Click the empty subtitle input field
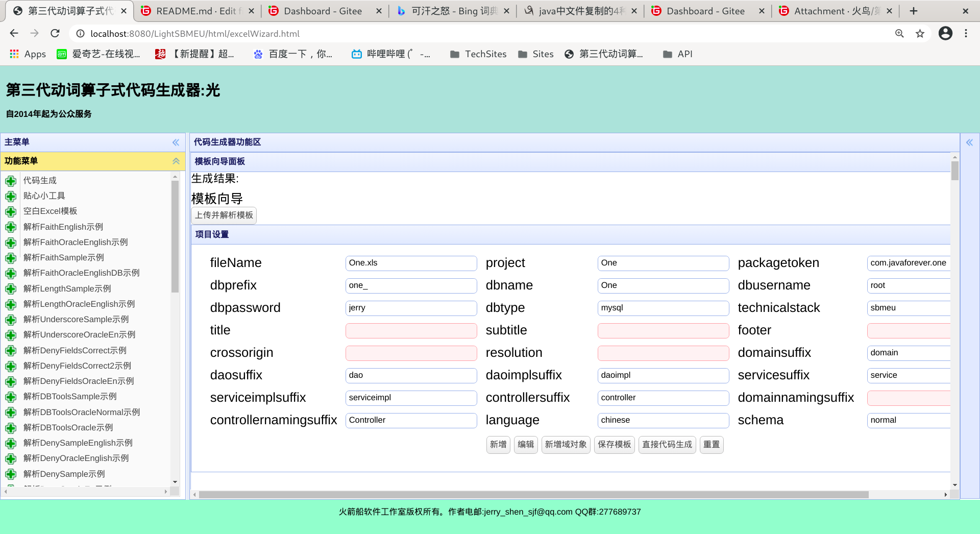The width and height of the screenshot is (980, 534). pos(663,330)
